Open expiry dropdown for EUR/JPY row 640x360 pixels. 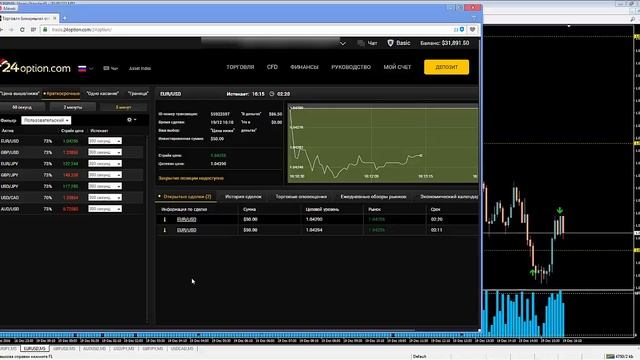click(105, 164)
